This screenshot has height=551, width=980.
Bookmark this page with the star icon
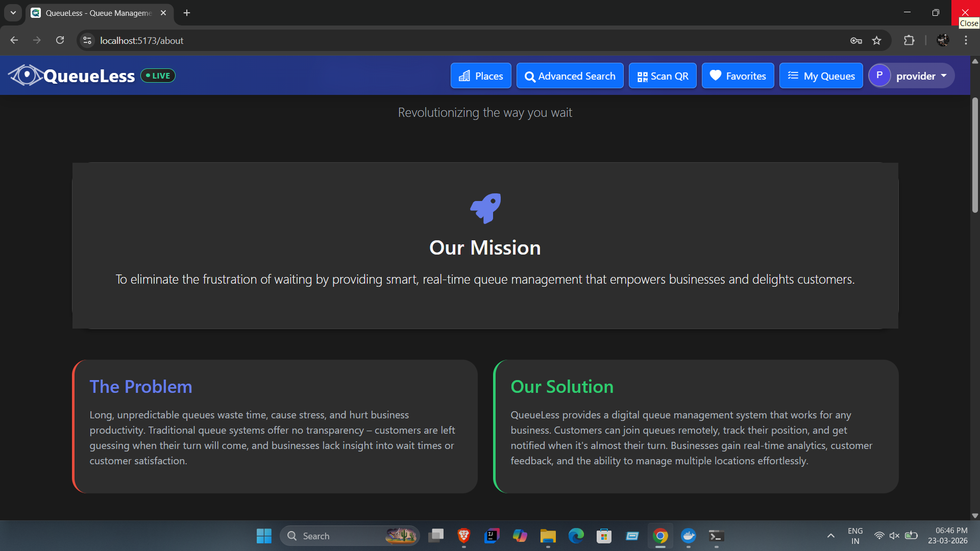coord(876,40)
